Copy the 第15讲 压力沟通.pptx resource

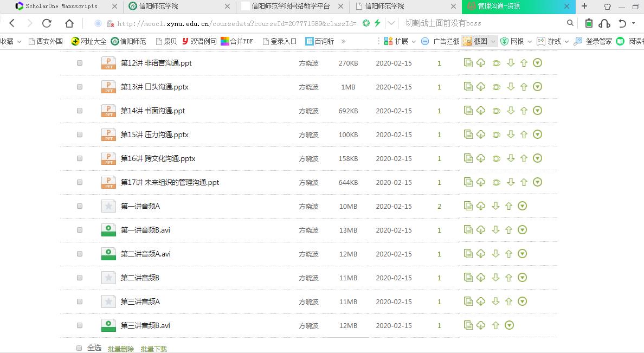click(468, 134)
